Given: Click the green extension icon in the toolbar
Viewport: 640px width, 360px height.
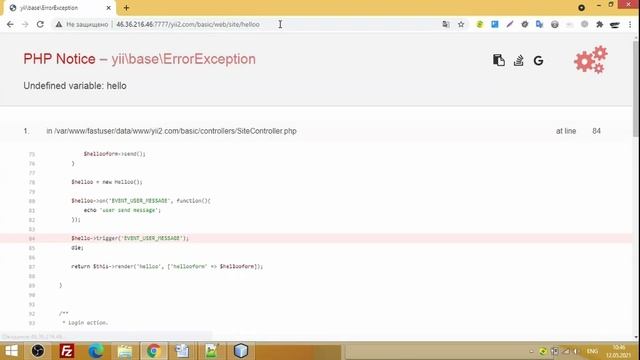Looking at the screenshot, I should [x=480, y=24].
